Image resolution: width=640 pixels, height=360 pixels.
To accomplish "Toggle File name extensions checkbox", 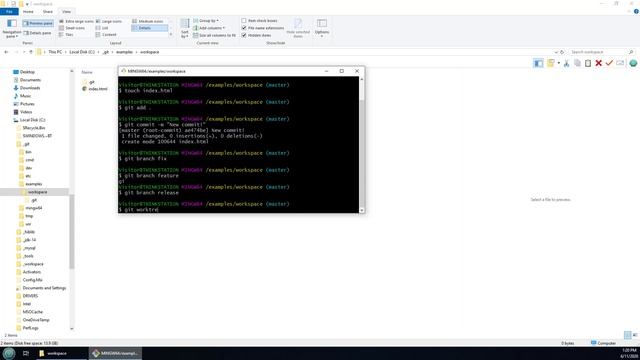I will tap(244, 28).
